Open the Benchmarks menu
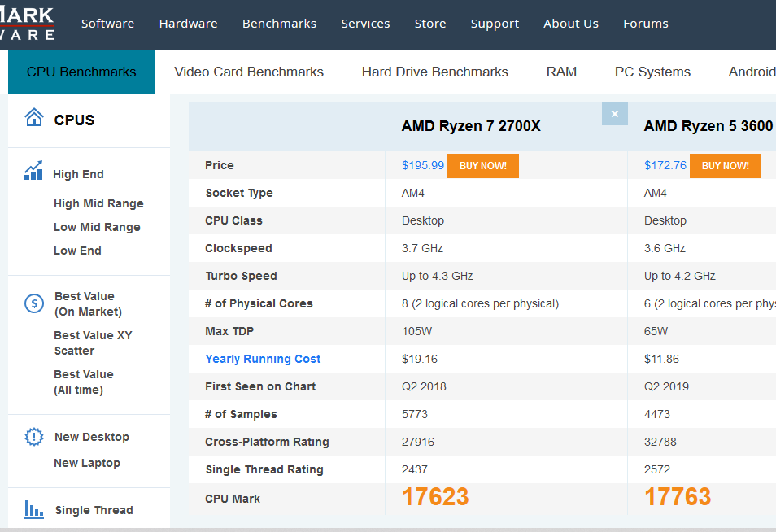 pos(279,24)
